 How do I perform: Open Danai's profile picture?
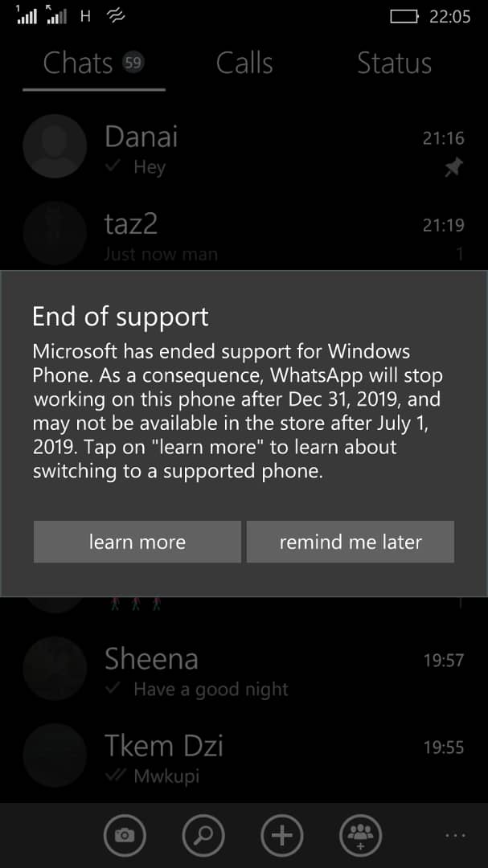[55, 146]
